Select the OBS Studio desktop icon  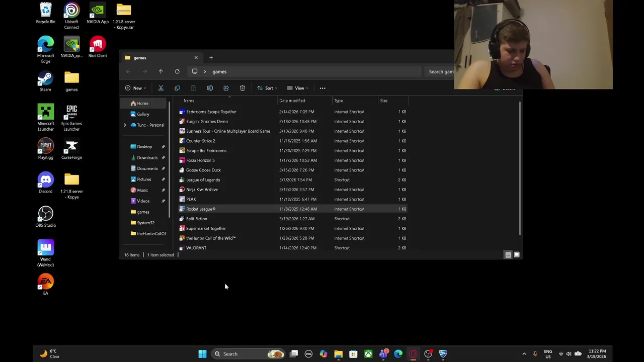click(45, 217)
